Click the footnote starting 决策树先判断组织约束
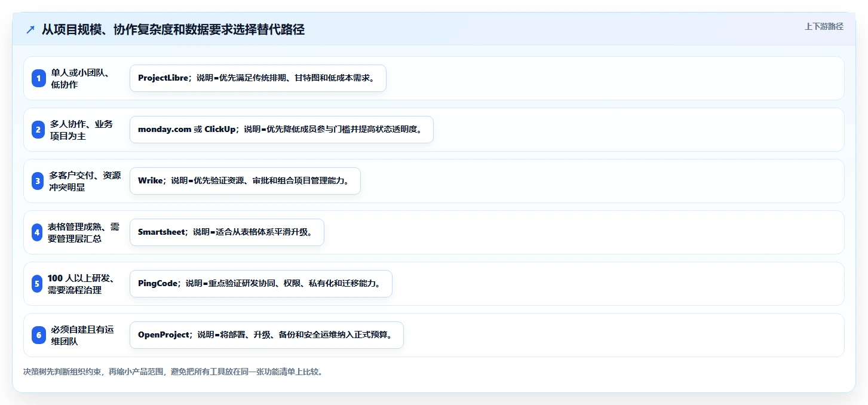 click(x=173, y=372)
